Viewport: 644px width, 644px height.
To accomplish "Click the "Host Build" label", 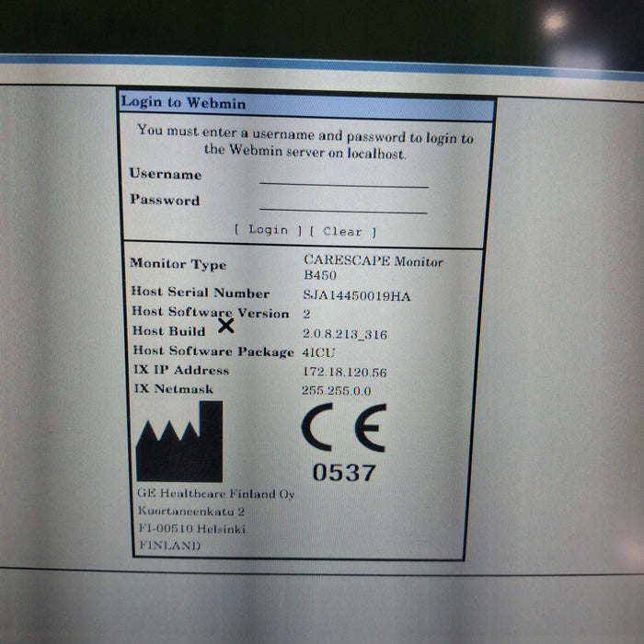I will pos(168,331).
